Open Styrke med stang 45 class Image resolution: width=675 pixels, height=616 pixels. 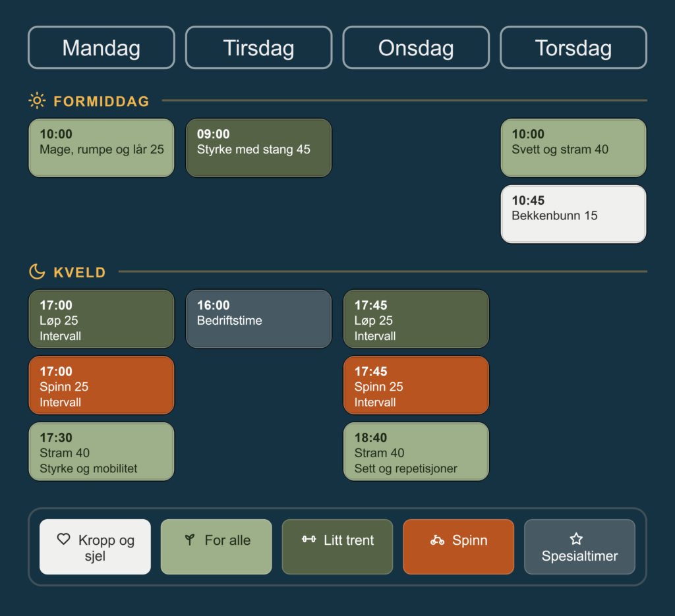(258, 148)
